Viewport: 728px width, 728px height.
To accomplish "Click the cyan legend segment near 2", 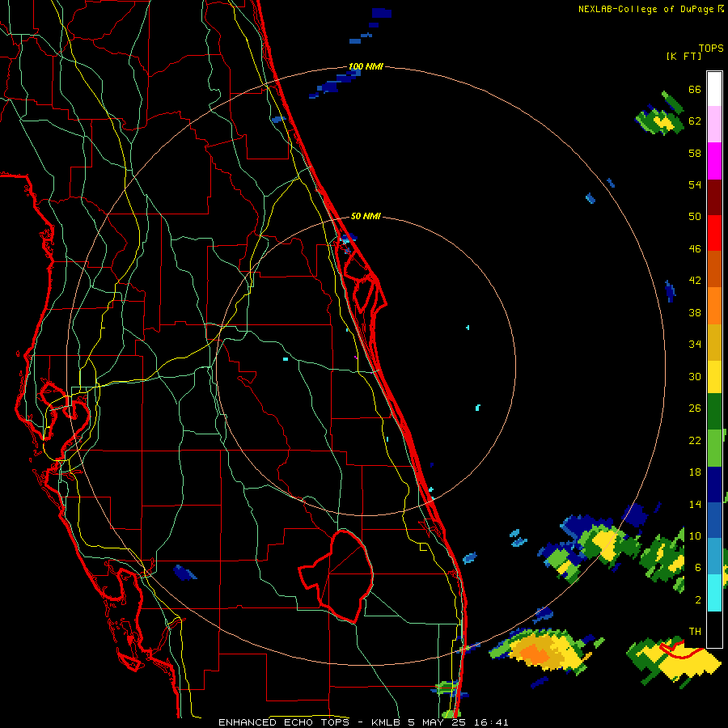I will point(714,593).
